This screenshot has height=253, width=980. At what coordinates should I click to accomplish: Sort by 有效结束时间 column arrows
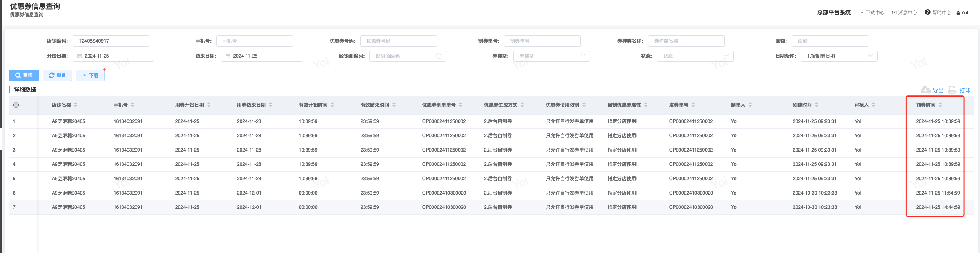click(394, 105)
